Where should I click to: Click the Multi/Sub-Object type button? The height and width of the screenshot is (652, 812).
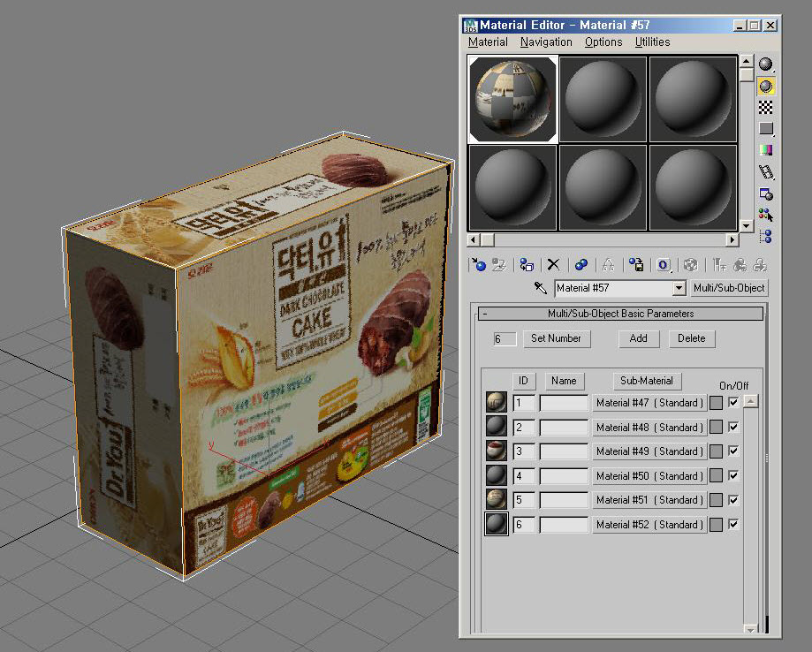coord(729,288)
